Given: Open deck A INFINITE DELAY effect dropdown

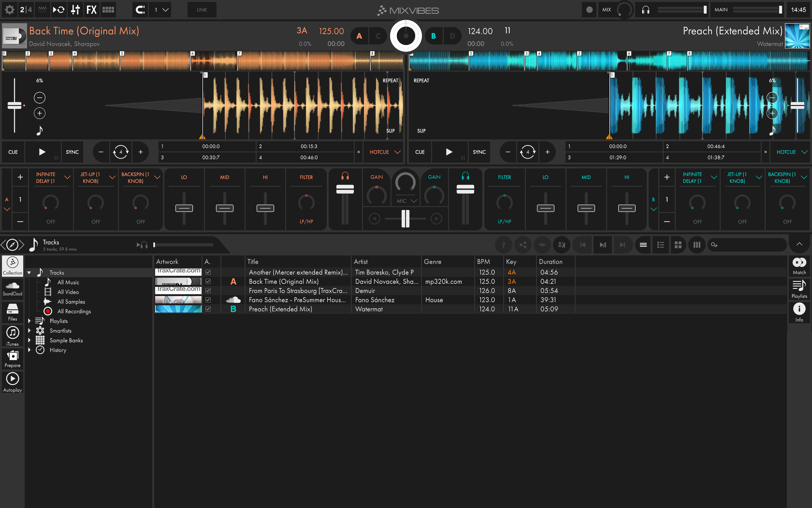Looking at the screenshot, I should point(67,177).
